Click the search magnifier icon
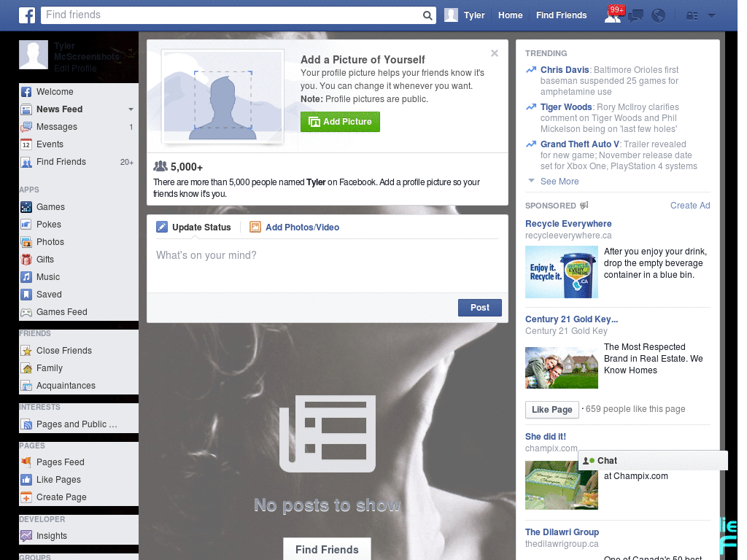This screenshot has width=747, height=560. [x=427, y=15]
